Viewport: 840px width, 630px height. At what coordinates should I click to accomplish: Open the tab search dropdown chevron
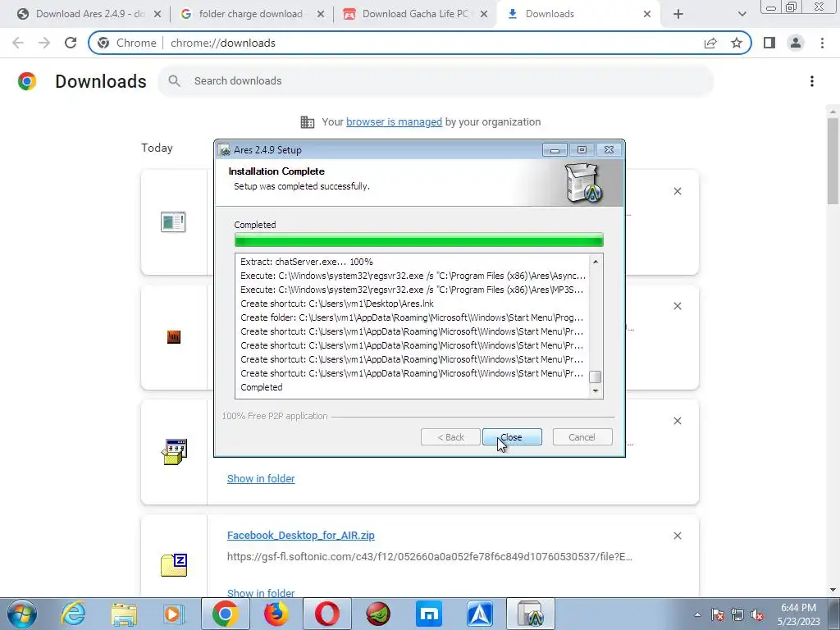point(742,14)
